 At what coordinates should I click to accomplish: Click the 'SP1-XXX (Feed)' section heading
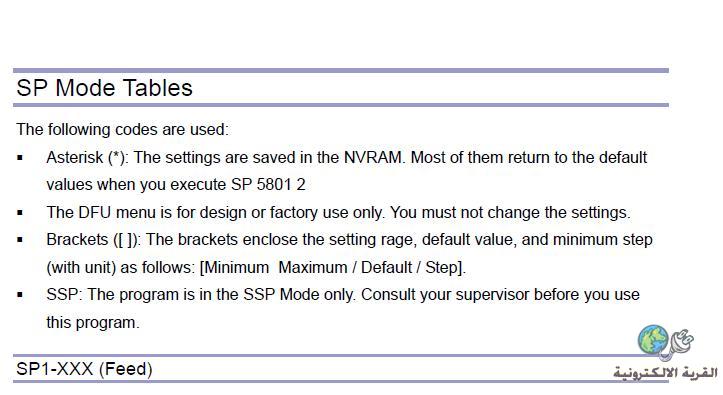click(84, 369)
